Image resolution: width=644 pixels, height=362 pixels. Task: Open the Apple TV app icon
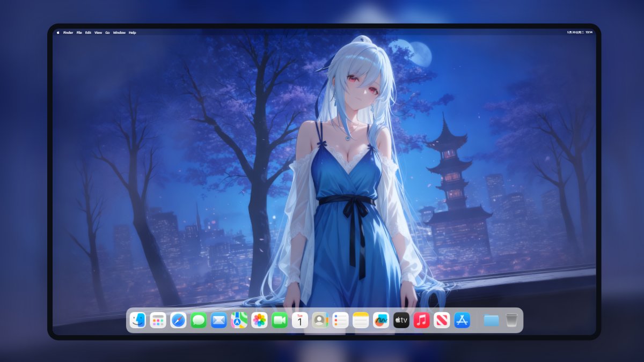401,320
